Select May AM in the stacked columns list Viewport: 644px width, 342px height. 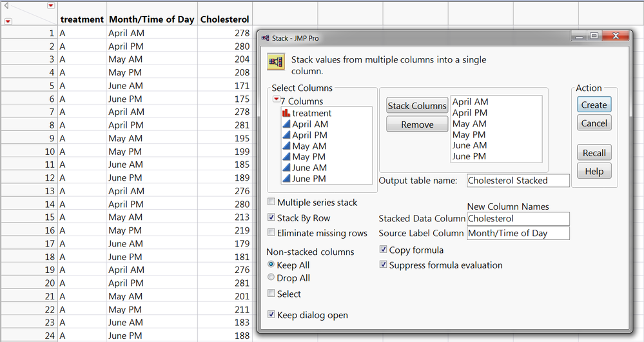coord(469,124)
